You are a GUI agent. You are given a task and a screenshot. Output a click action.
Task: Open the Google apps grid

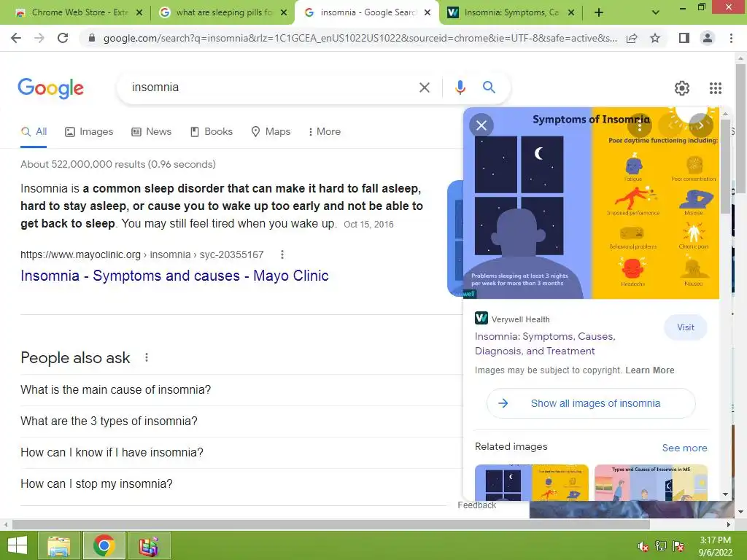(x=716, y=88)
